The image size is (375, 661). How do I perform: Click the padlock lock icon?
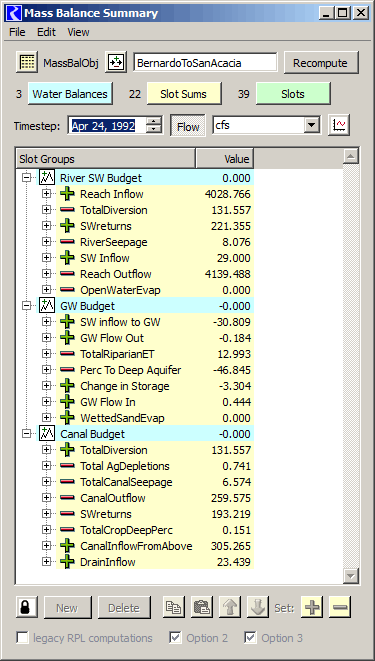click(x=27, y=607)
